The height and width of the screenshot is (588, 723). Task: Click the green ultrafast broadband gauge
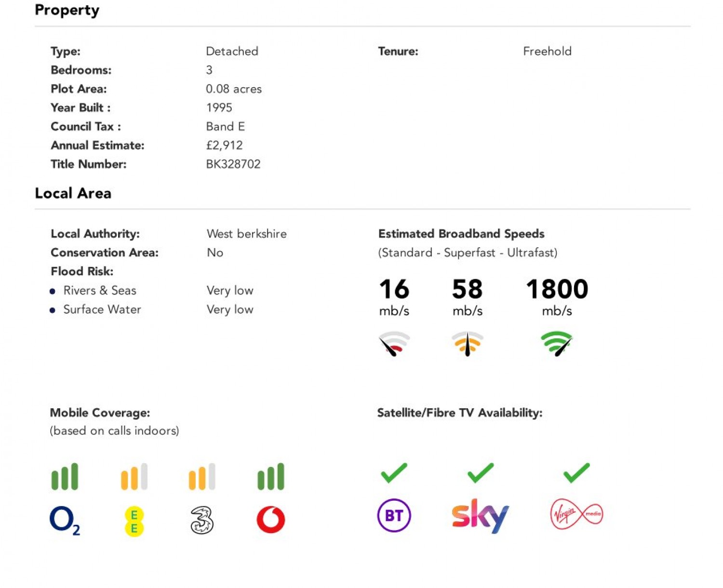[x=557, y=343]
